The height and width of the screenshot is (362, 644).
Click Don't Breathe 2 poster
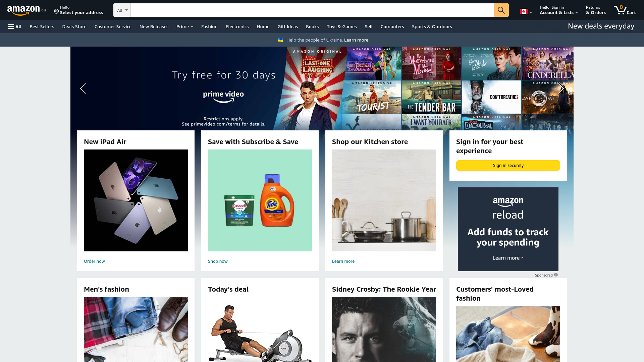tap(492, 97)
